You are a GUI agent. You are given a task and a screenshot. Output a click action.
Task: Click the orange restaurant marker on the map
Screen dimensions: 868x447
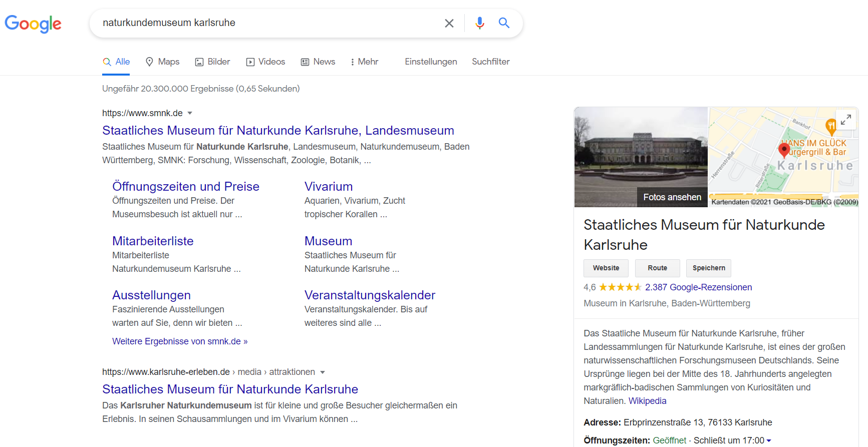831,127
